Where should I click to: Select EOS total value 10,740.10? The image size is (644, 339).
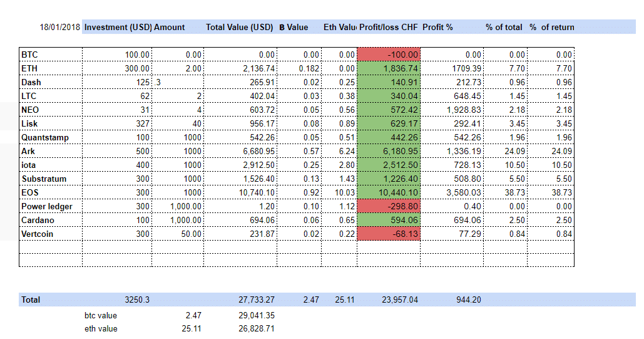[257, 192]
